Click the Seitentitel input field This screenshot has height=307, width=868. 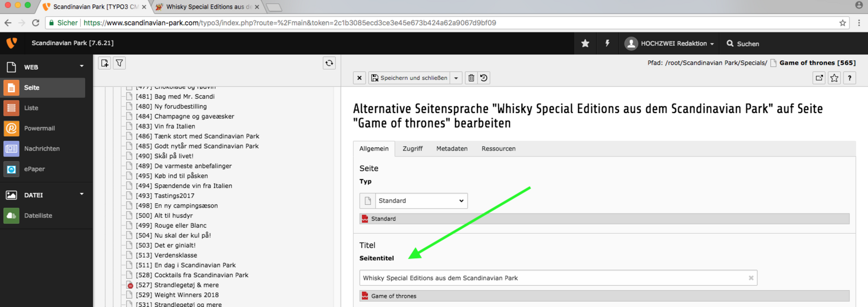(x=553, y=278)
